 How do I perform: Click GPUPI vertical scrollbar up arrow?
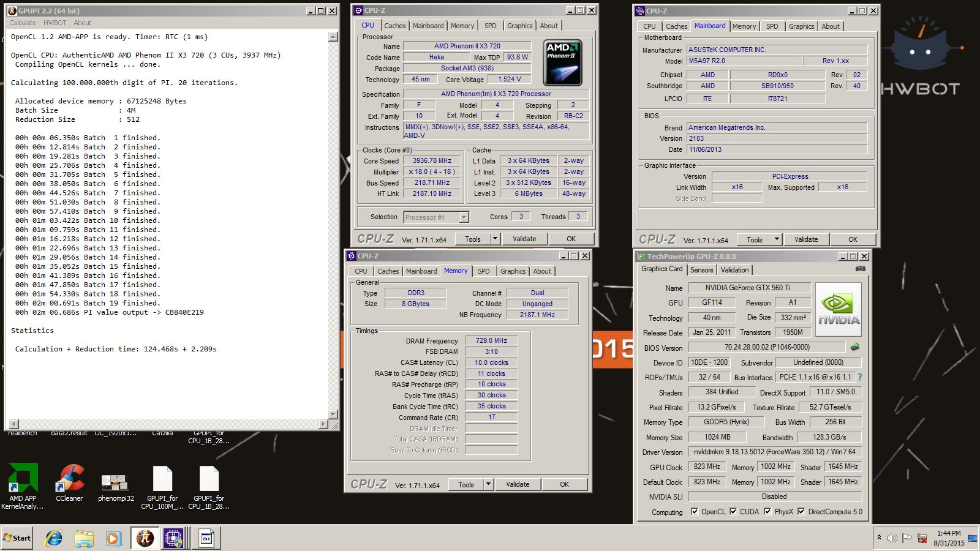333,37
